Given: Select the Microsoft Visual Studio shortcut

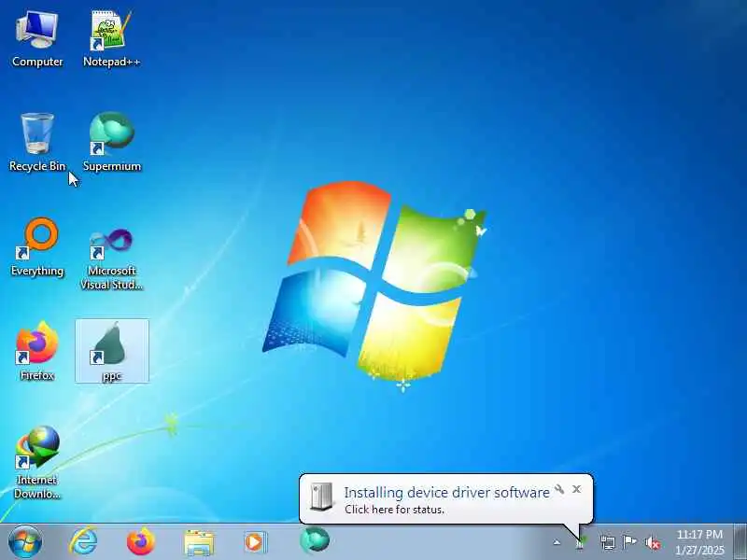Looking at the screenshot, I should (111, 259).
